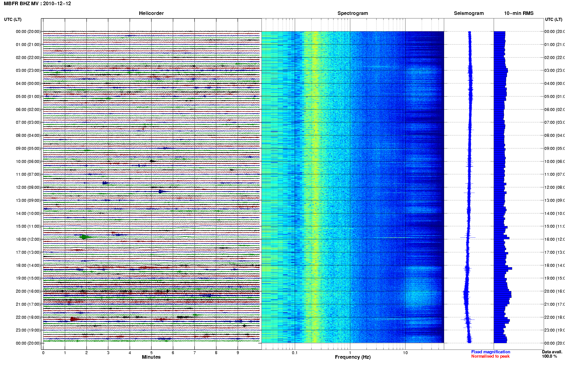Screen dimensions: 588x368
Task: Click the left "02:00 (22:00)" time label
Action: click(28, 58)
